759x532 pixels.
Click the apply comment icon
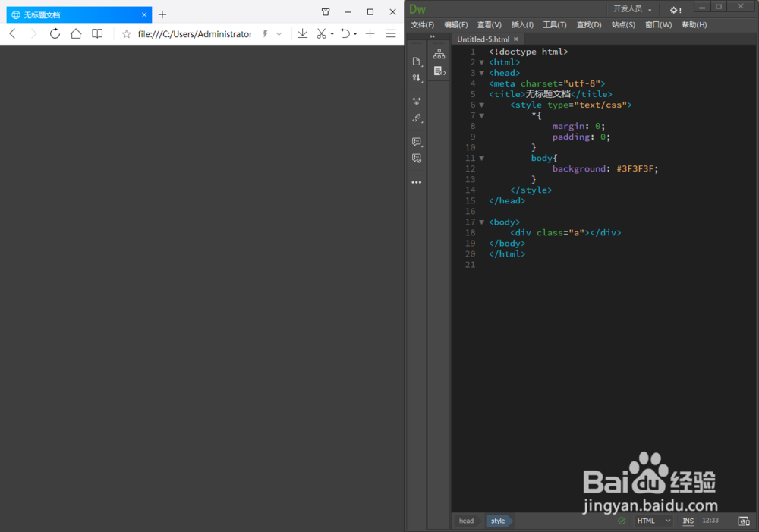tap(416, 142)
